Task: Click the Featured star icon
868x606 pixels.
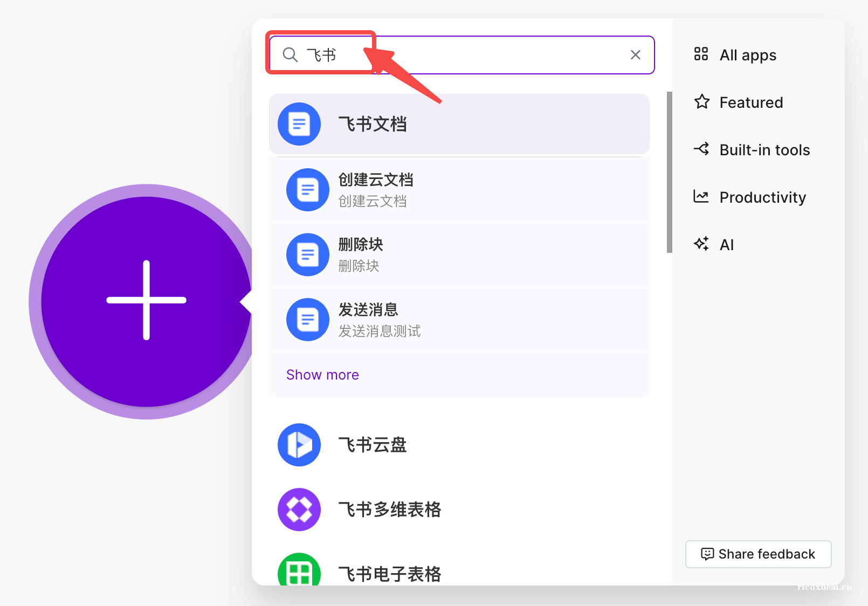Action: 701,101
